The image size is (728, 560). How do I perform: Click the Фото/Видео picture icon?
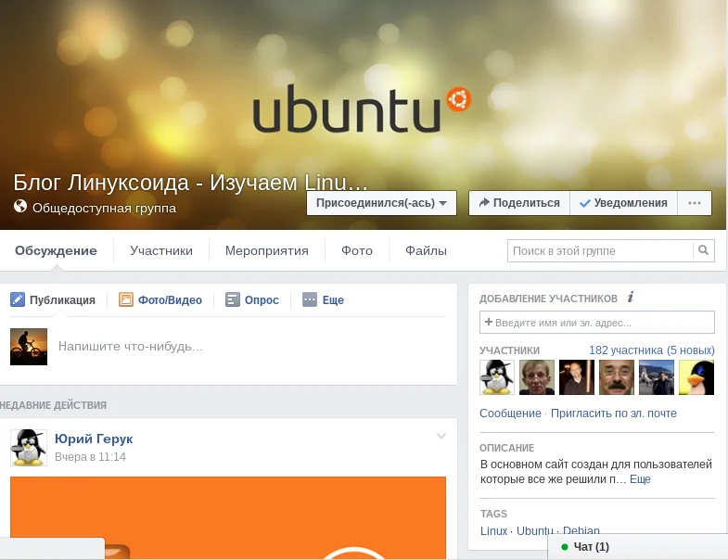[x=126, y=299]
